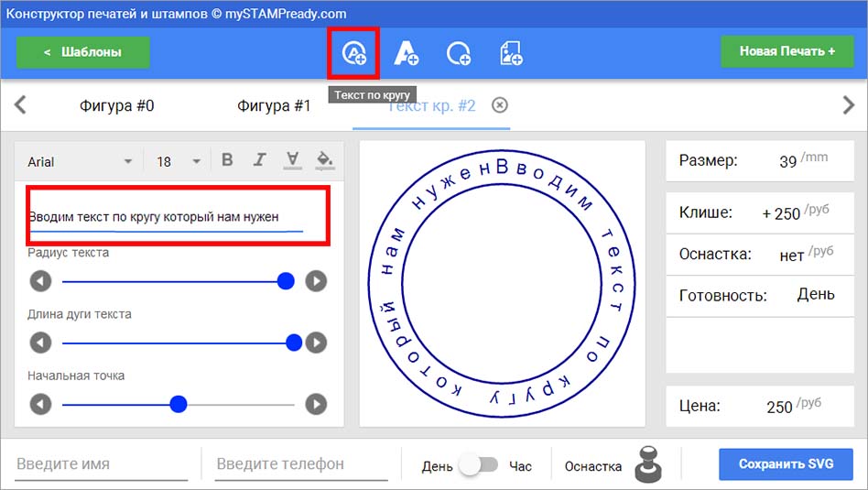868x490 pixels.
Task: Flip text with the inverted A icon
Action: (x=292, y=160)
